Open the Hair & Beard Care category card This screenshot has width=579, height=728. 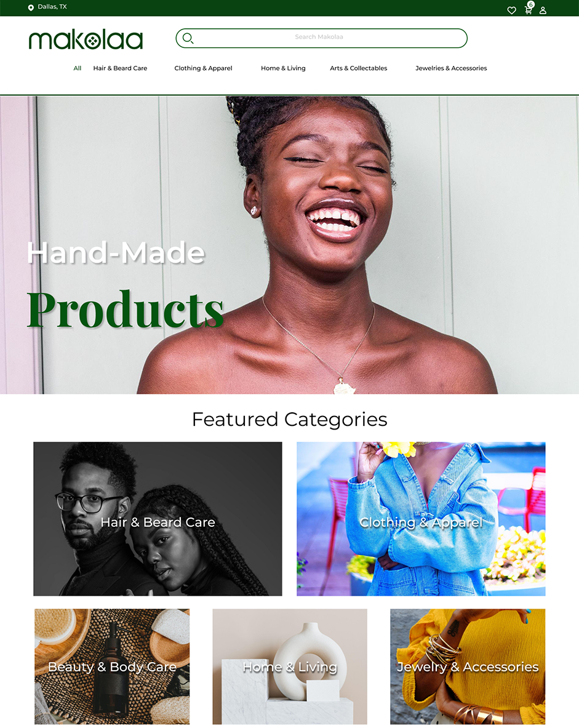pos(158,519)
